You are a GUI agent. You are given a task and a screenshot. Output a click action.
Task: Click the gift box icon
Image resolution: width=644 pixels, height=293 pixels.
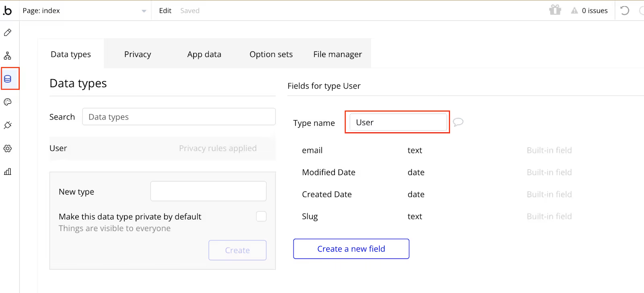click(555, 10)
